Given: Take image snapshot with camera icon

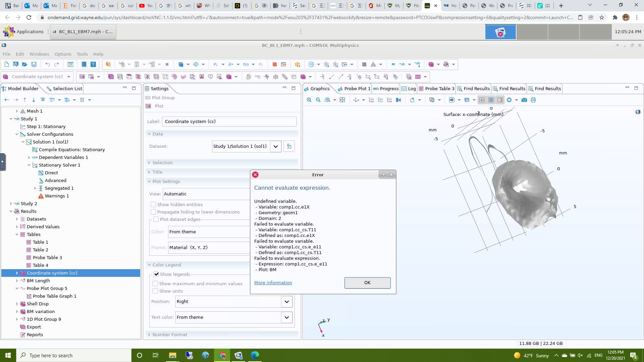Looking at the screenshot, I should (524, 100).
